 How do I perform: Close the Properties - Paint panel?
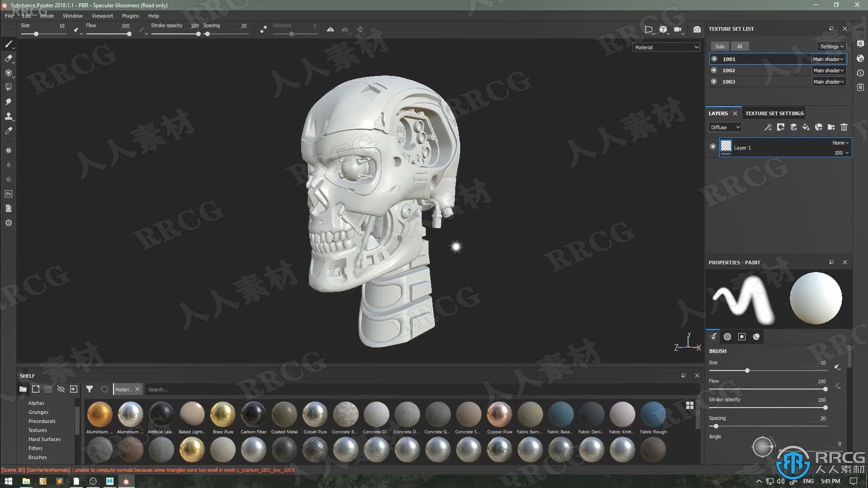point(844,262)
